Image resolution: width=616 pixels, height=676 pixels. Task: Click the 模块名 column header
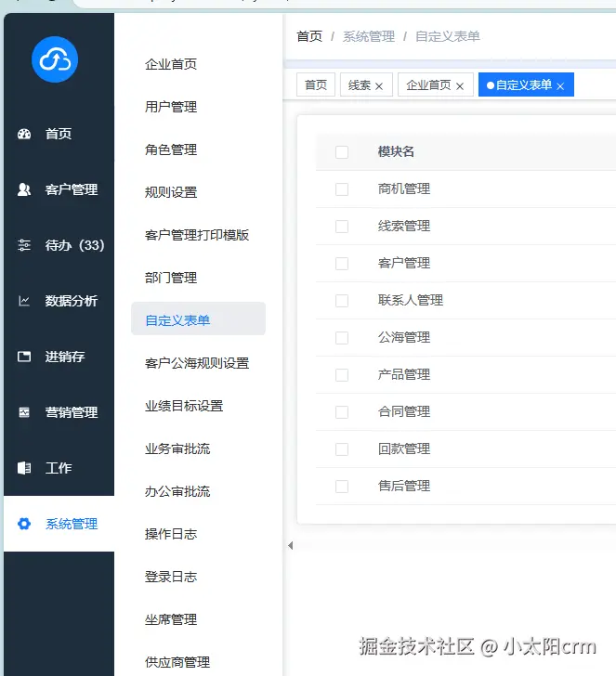tap(396, 151)
